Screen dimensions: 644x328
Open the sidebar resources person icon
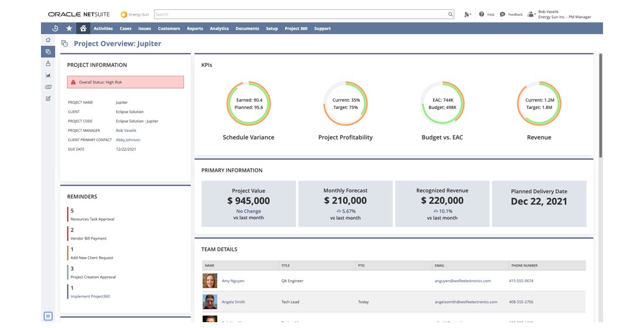(48, 63)
